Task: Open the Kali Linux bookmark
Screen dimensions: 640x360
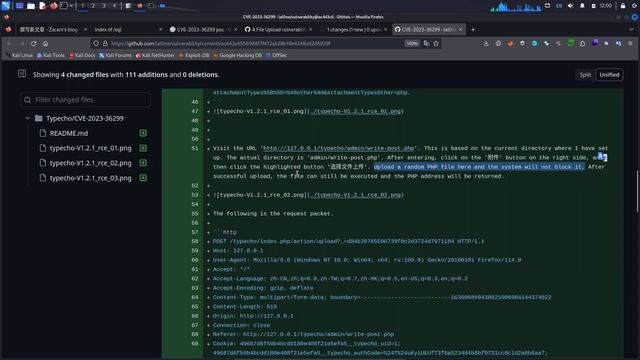Action: pyautogui.click(x=19, y=55)
